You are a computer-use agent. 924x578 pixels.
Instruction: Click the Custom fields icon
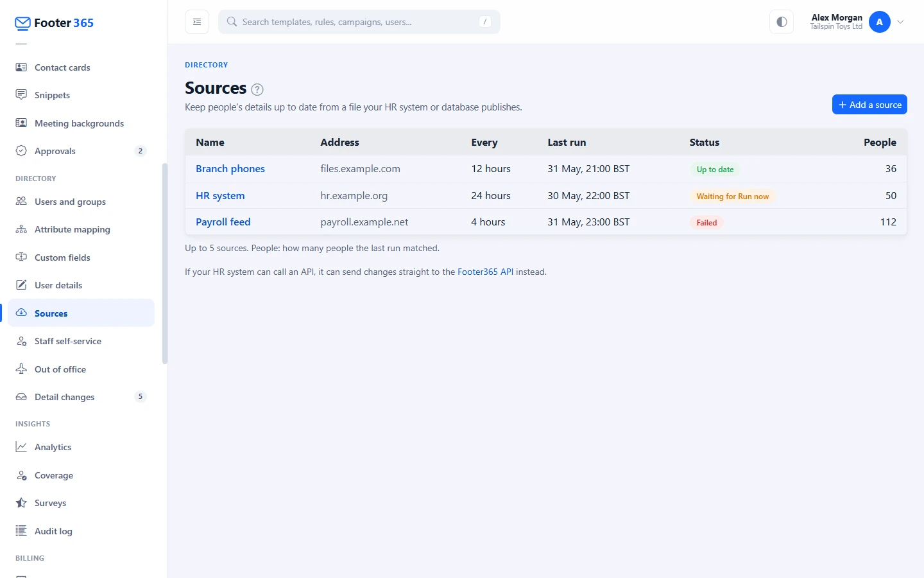(x=21, y=258)
